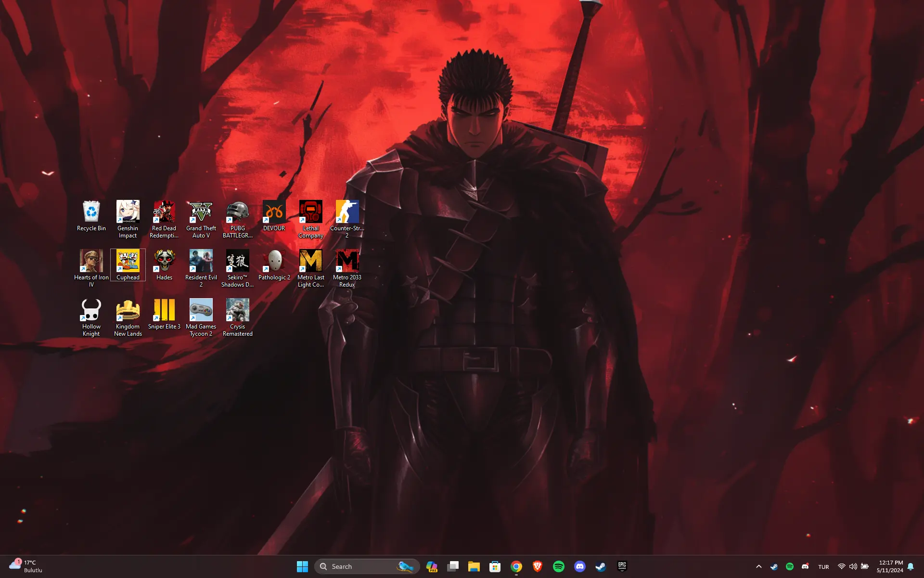Viewport: 924px width, 578px height.
Task: Click the Steam system tray icon
Action: [774, 566]
